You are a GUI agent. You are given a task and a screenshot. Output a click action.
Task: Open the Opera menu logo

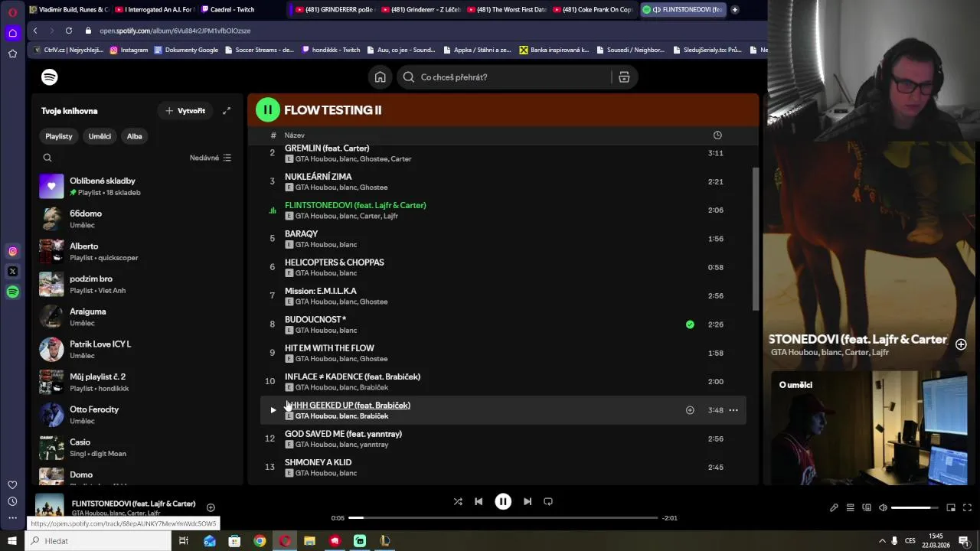12,12
